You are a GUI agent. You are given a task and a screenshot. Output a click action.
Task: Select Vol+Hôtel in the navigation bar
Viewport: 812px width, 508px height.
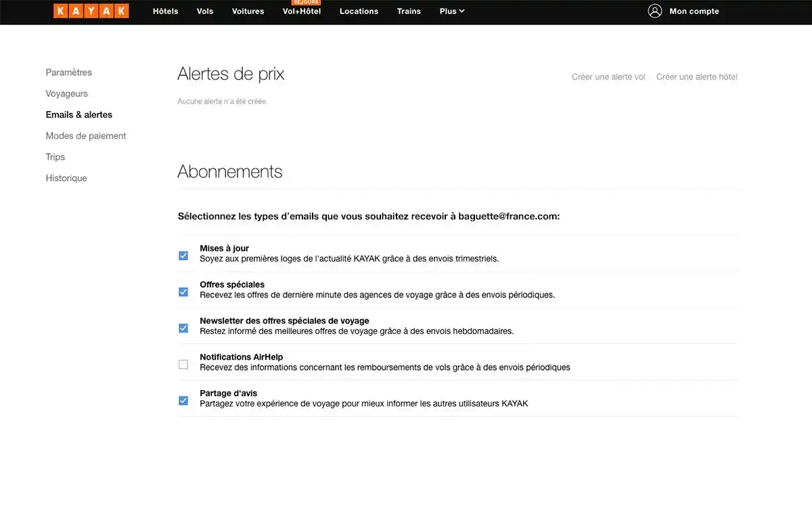click(302, 12)
